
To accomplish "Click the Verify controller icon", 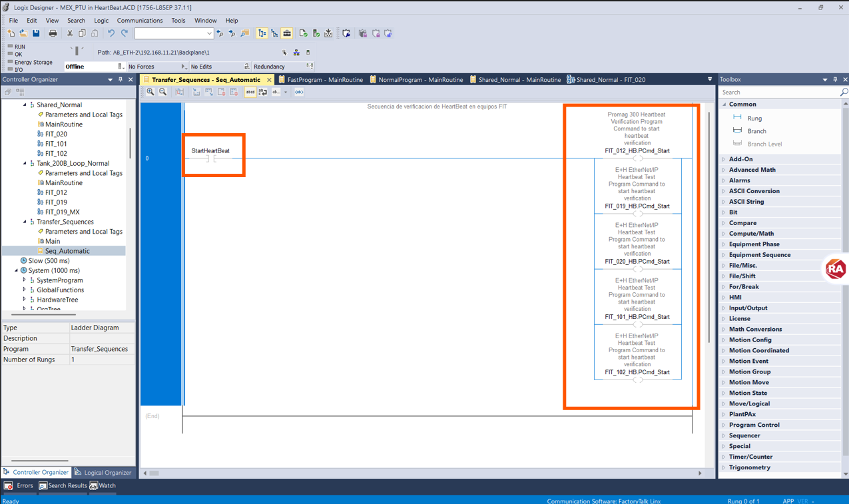I will click(316, 33).
